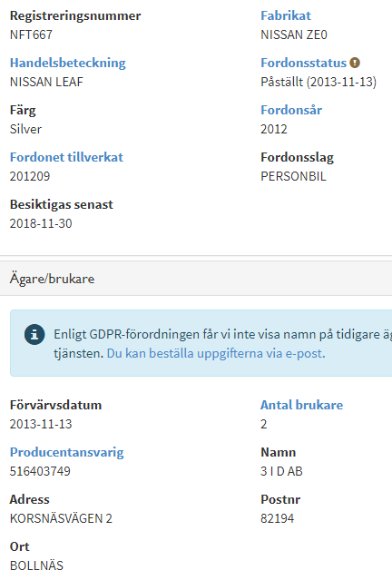Select the owner name 3 I D AB
The height and width of the screenshot is (580, 392).
(281, 471)
